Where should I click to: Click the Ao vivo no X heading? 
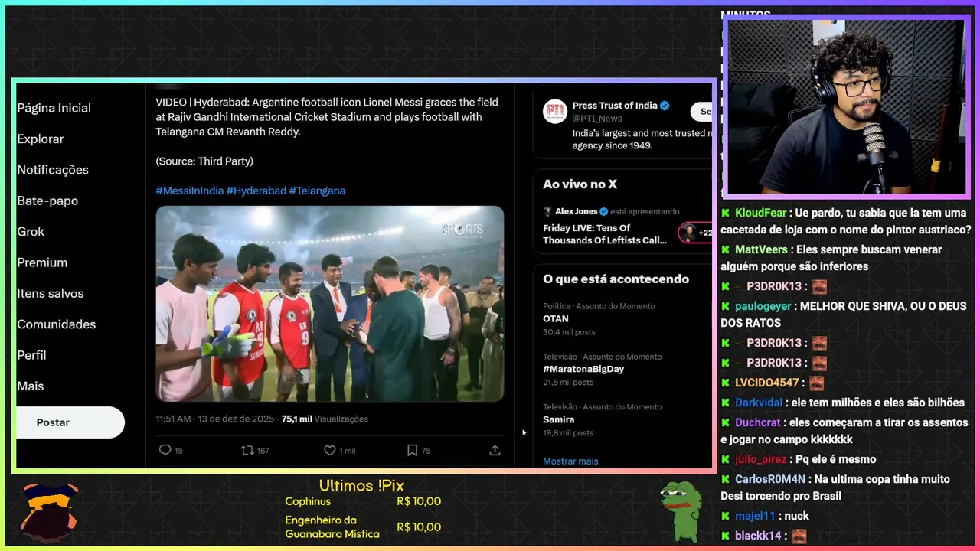(x=580, y=184)
